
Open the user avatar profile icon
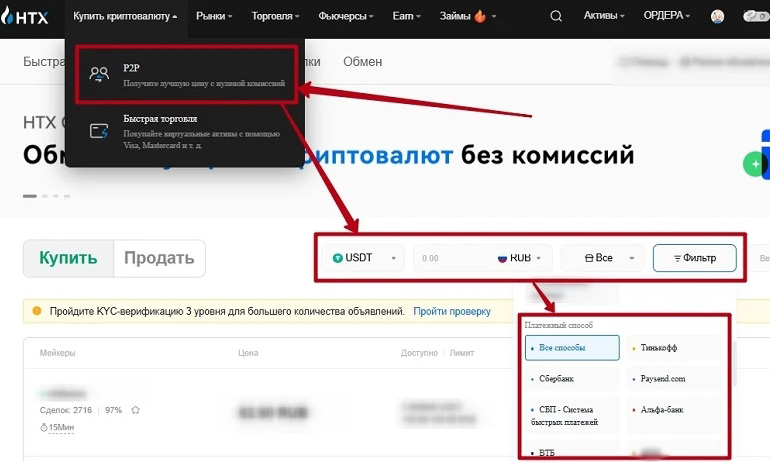point(717,16)
